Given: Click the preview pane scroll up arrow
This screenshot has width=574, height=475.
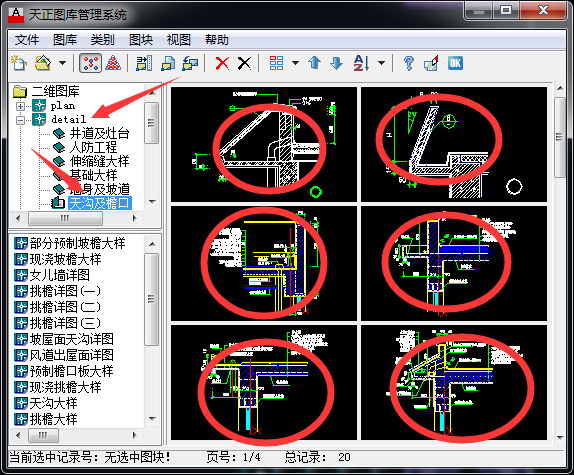Looking at the screenshot, I should [x=560, y=89].
